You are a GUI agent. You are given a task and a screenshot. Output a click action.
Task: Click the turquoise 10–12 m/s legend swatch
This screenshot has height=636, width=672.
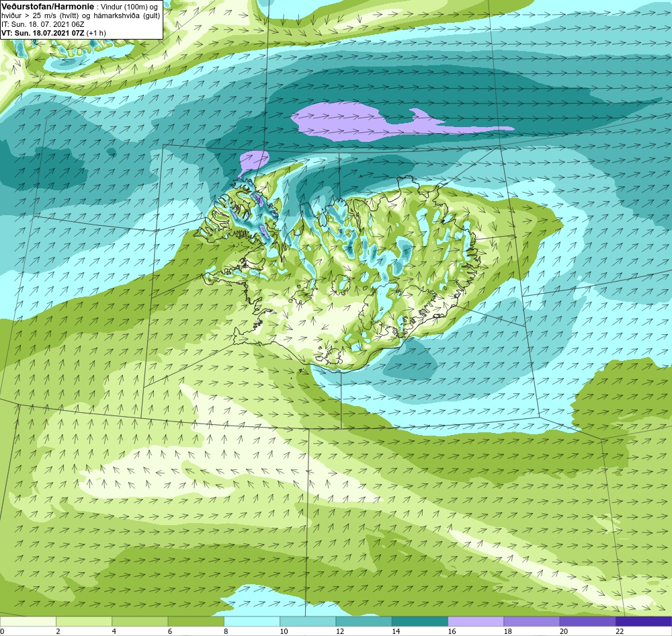(x=308, y=621)
